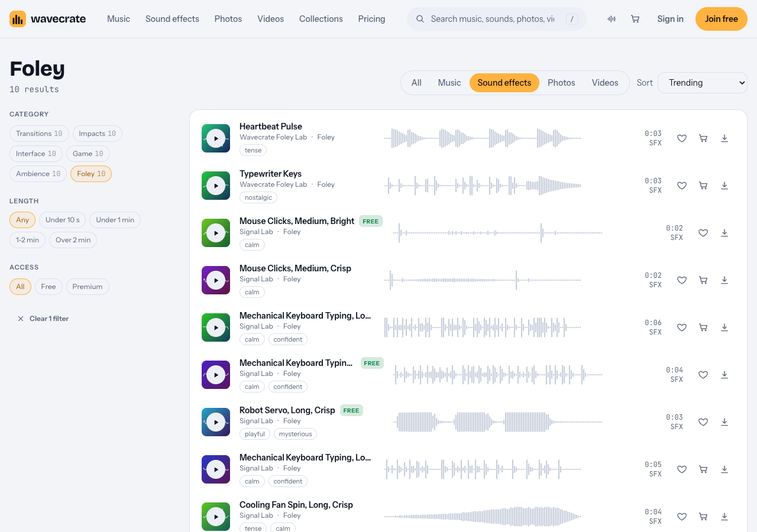Switch to the Photos tab
This screenshot has width=757, height=532.
(x=561, y=83)
